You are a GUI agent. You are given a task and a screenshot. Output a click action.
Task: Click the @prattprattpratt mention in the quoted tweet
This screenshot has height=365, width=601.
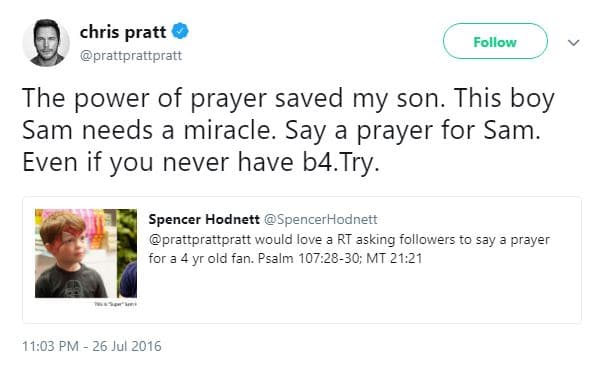tap(200, 240)
